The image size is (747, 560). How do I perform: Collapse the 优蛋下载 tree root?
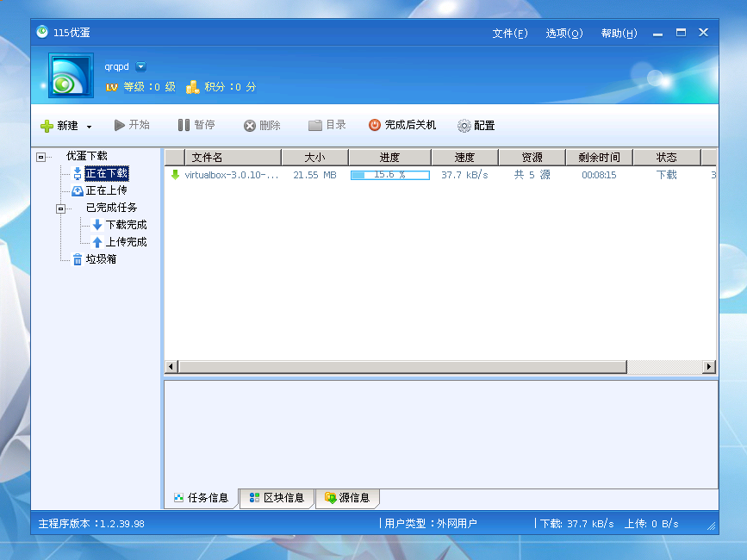click(x=41, y=157)
